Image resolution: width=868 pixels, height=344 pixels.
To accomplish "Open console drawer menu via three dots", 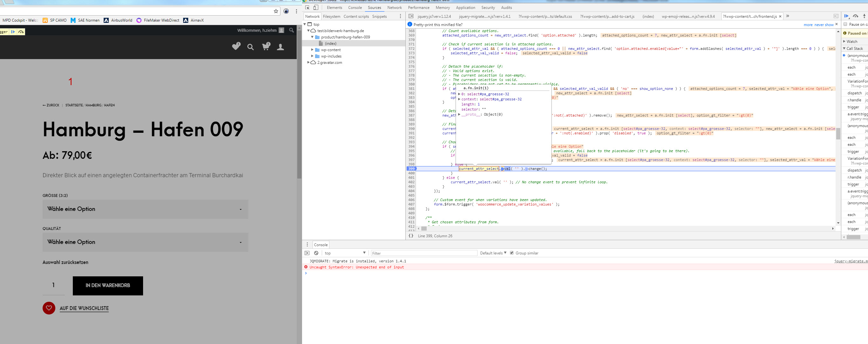I will (x=307, y=244).
